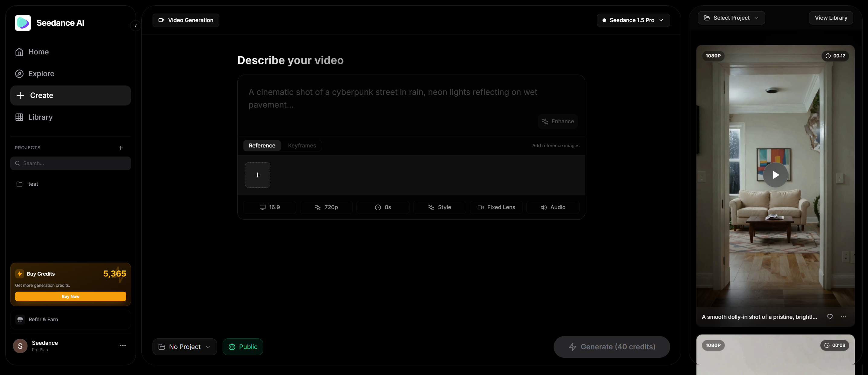This screenshot has width=868, height=375.
Task: Add a reference image with plus tile
Action: point(257,175)
